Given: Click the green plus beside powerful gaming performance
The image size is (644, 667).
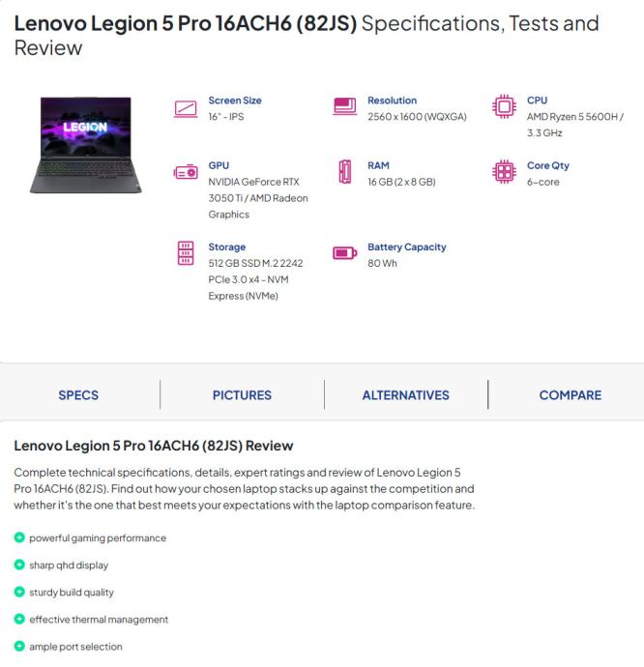Looking at the screenshot, I should [x=18, y=537].
